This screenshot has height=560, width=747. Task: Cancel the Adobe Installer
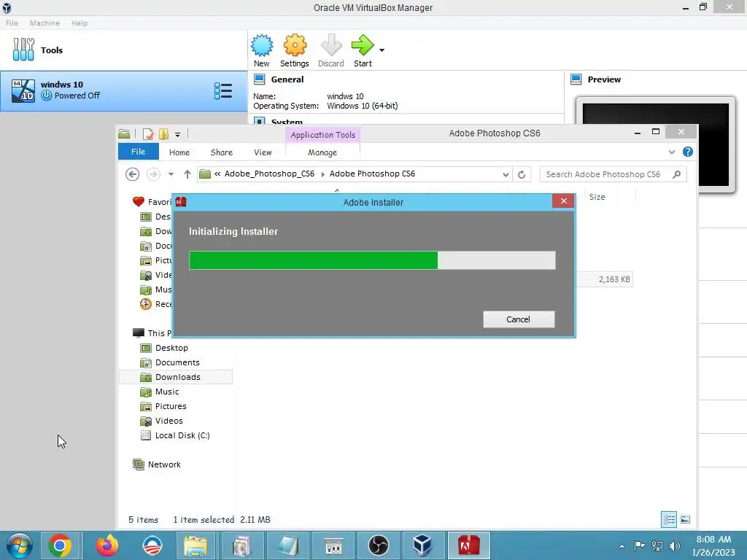pyautogui.click(x=519, y=319)
